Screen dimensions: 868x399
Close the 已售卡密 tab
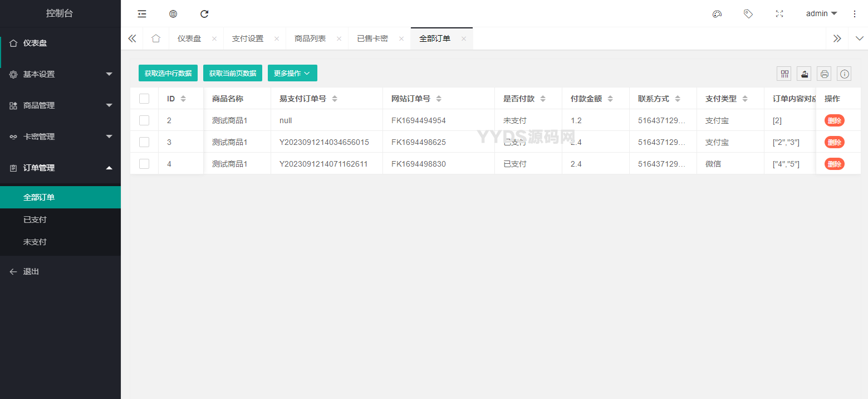coord(401,39)
